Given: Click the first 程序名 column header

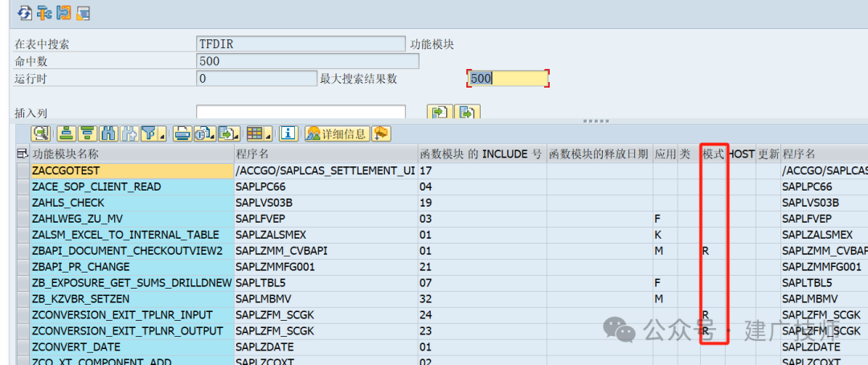Looking at the screenshot, I should (325, 154).
